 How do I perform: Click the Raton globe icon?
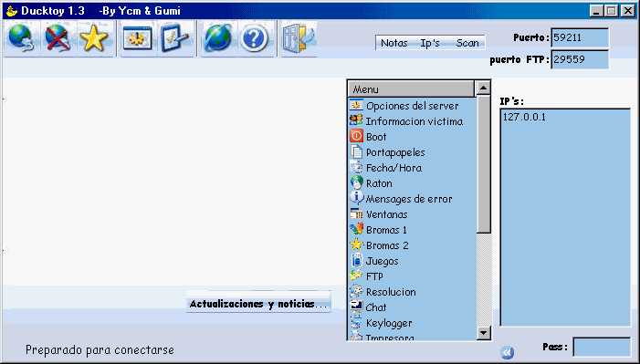[356, 182]
